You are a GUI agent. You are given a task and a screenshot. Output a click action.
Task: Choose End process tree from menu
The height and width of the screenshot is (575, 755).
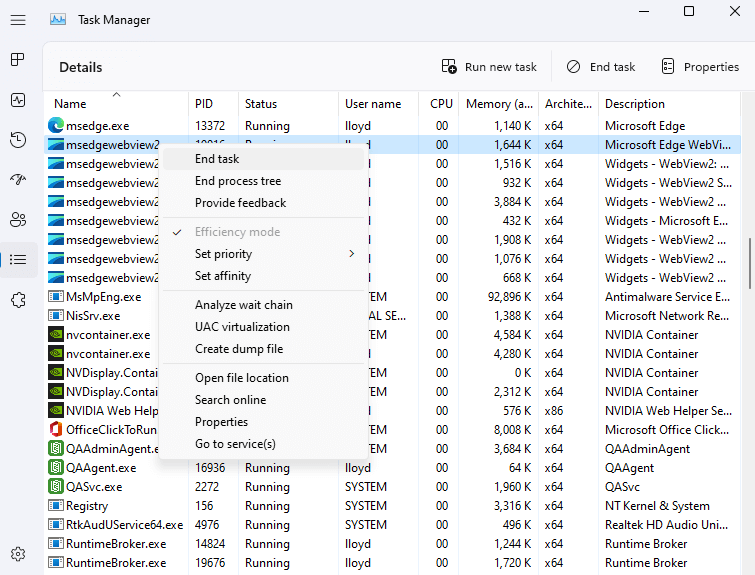coord(238,181)
